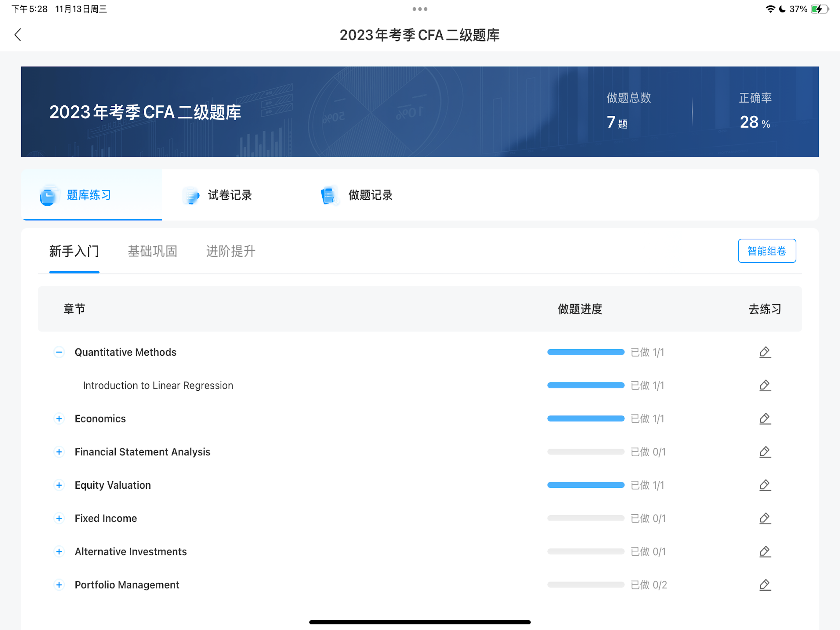Tap the Alternative Investments progress bar
This screenshot has height=630, width=840.
pos(585,551)
